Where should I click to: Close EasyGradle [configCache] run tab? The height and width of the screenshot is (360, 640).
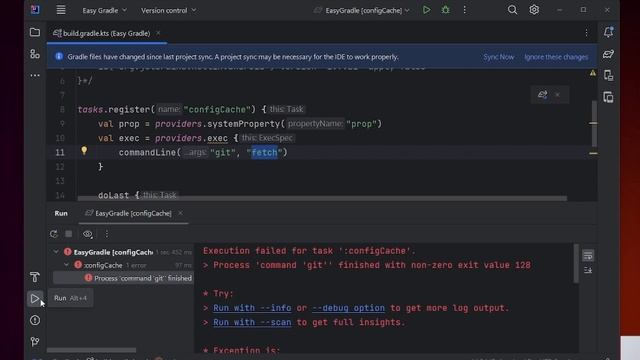[x=180, y=213]
